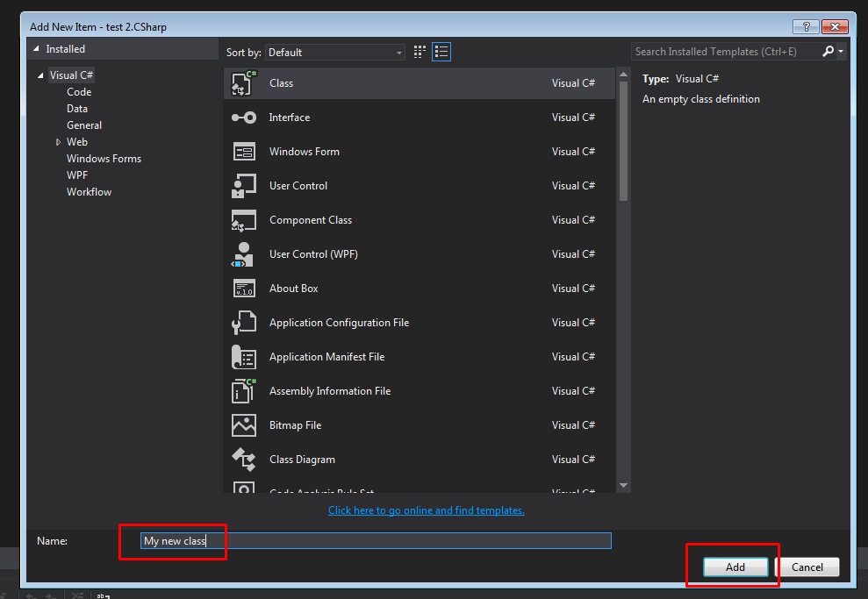Select the User Control (WPF) icon
Screen dimensions: 868x599
click(x=242, y=254)
